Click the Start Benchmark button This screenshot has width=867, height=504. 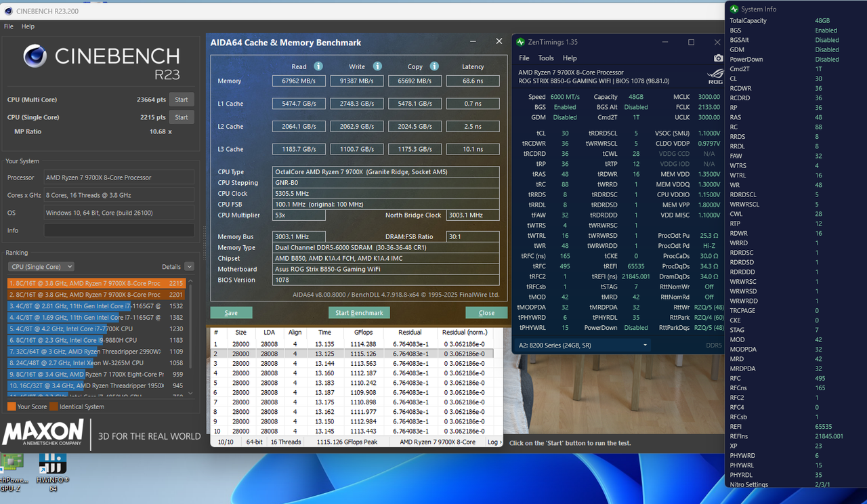tap(359, 313)
